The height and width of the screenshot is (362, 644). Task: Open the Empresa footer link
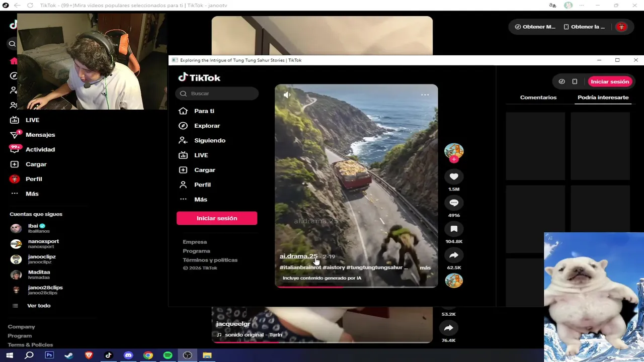tap(195, 242)
